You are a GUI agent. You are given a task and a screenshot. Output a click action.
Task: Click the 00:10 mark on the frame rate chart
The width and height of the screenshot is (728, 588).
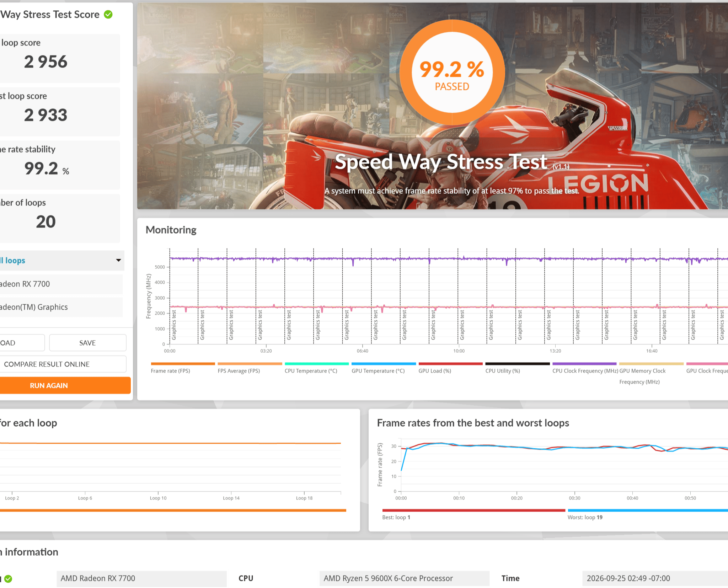(459, 498)
